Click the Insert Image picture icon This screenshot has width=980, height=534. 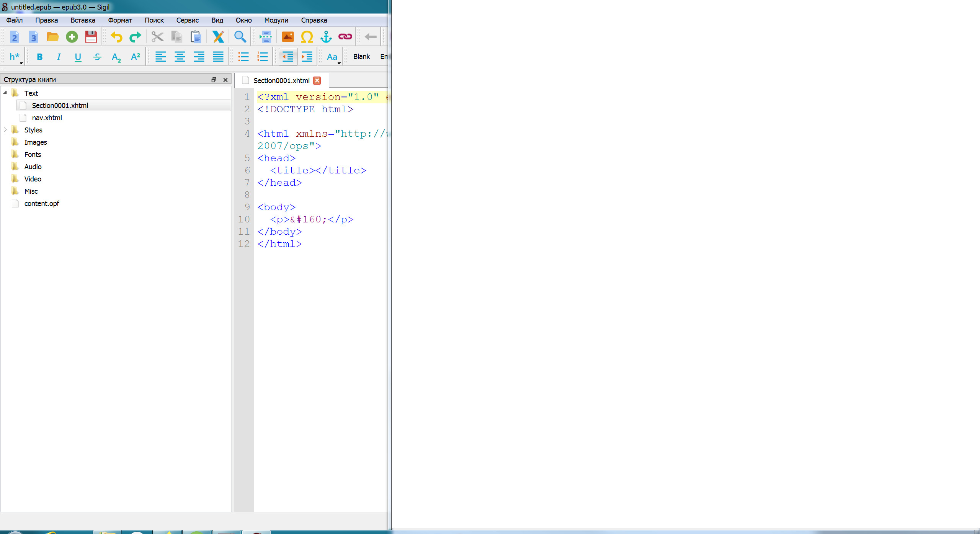(287, 37)
